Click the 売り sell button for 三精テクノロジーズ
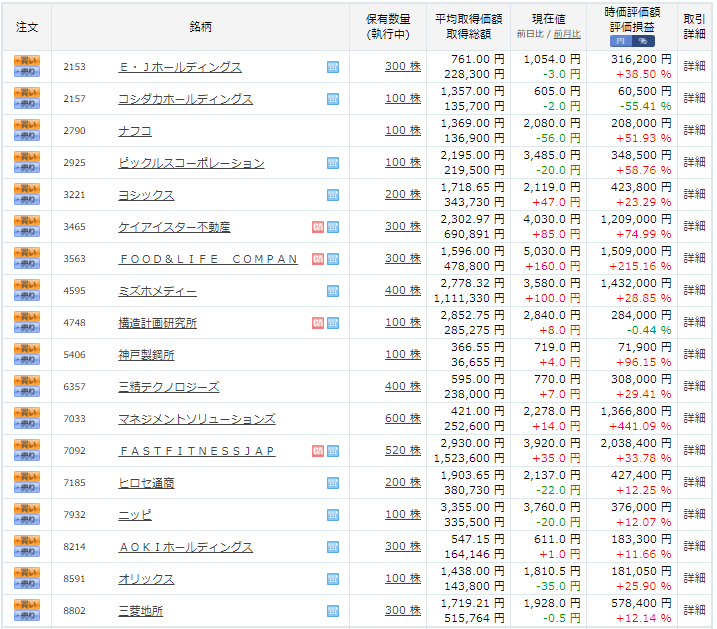 (27, 392)
